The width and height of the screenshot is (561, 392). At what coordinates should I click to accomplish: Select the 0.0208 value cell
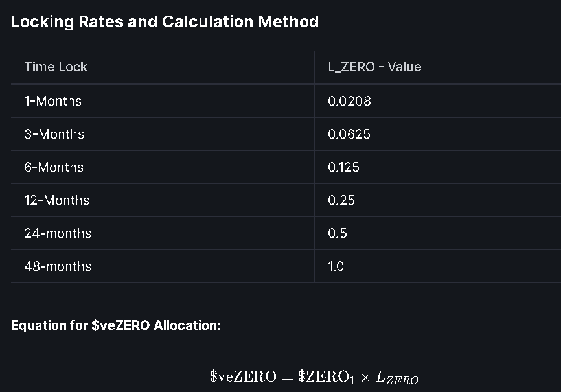tap(349, 101)
